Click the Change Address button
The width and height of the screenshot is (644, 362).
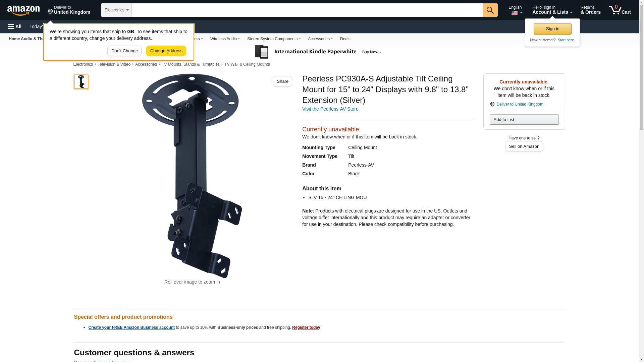click(166, 51)
